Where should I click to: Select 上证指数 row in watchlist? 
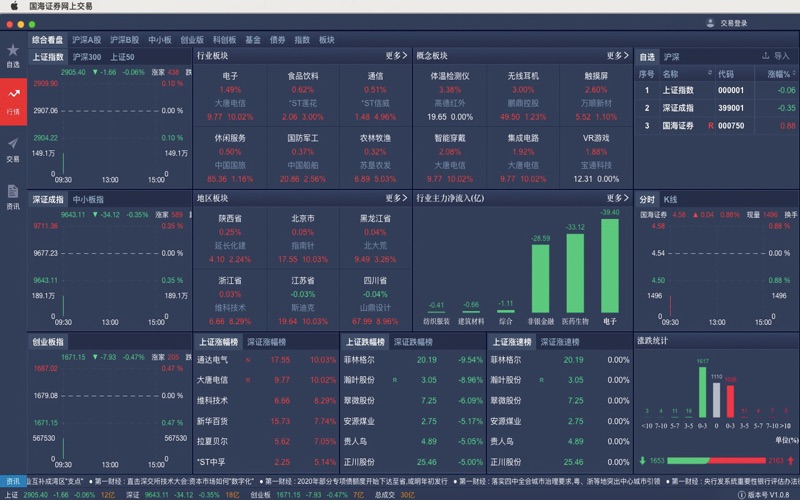[716, 90]
